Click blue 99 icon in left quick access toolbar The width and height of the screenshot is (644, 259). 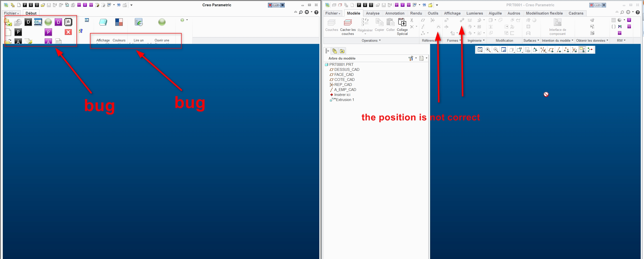click(119, 5)
